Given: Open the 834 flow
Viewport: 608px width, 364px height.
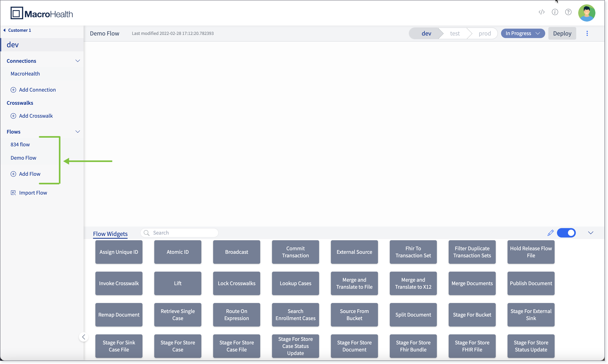Looking at the screenshot, I should point(20,145).
